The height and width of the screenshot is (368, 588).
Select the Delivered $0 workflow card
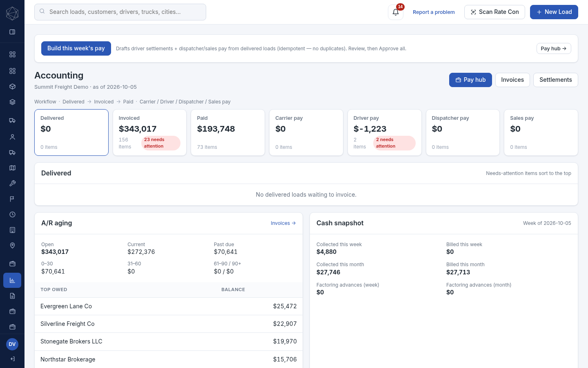click(x=71, y=132)
